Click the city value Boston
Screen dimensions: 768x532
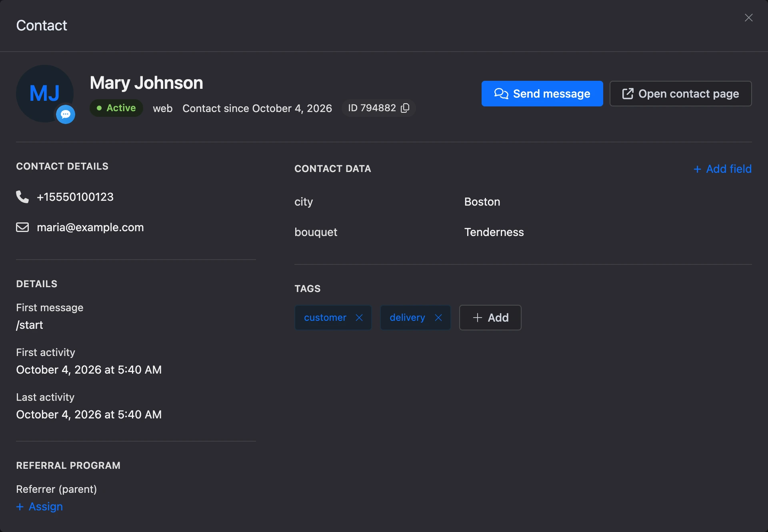coord(482,202)
